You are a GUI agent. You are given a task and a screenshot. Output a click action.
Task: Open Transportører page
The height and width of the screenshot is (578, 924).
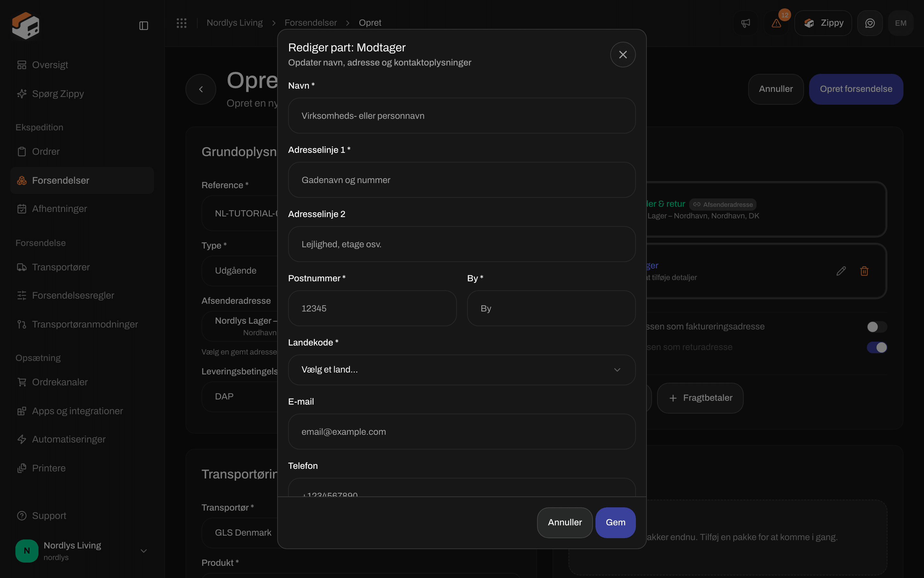click(x=82, y=267)
